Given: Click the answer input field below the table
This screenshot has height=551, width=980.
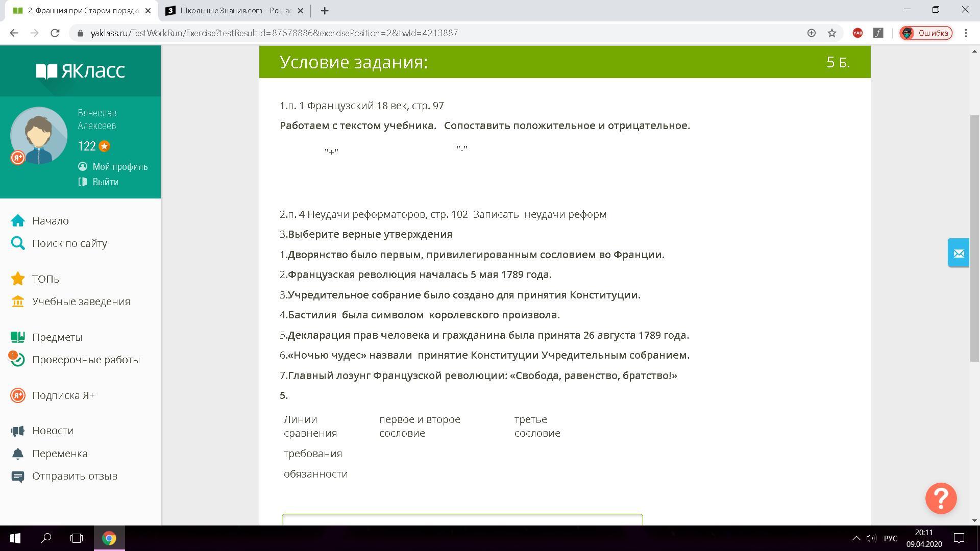Looking at the screenshot, I should click(x=462, y=519).
